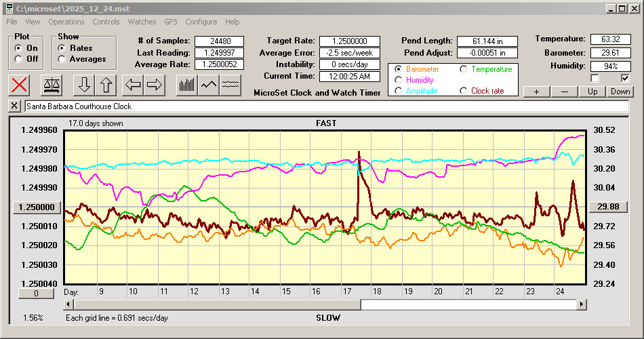Screen dimensions: 644x339
Task: Click the vertical bars graph icon
Action: pos(186,85)
